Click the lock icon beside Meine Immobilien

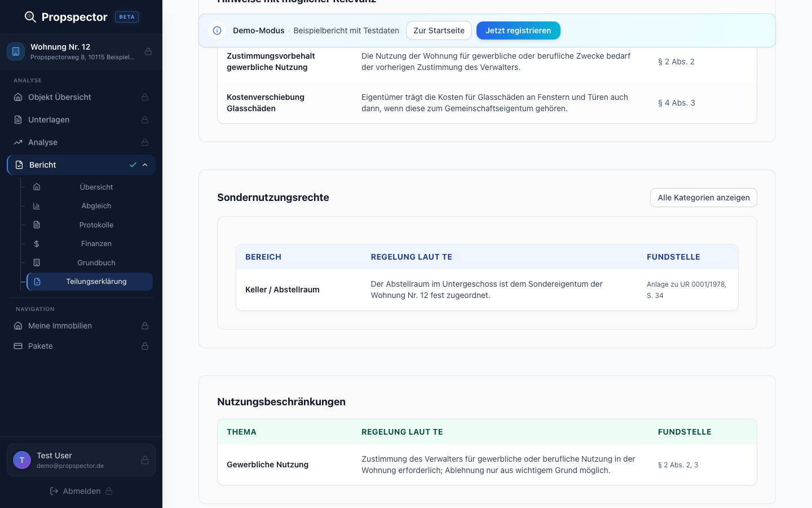pyautogui.click(x=145, y=326)
